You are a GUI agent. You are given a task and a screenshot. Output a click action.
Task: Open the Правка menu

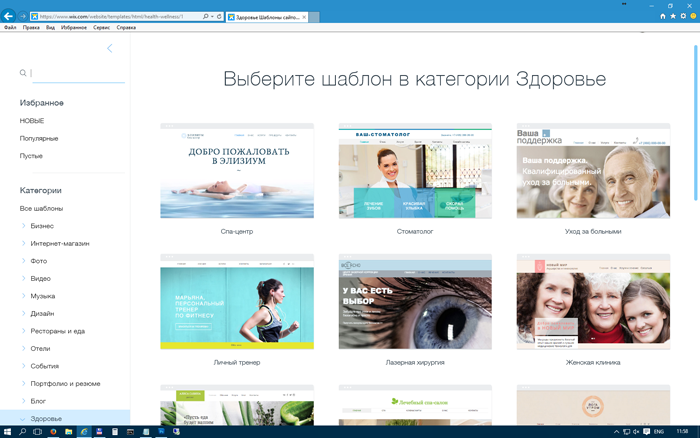pos(31,27)
